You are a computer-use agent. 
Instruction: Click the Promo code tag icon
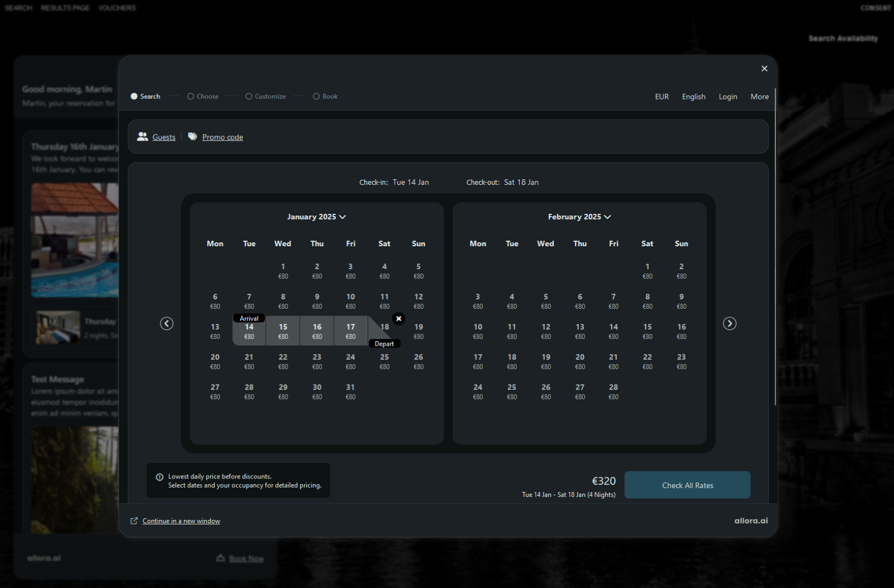click(x=193, y=137)
